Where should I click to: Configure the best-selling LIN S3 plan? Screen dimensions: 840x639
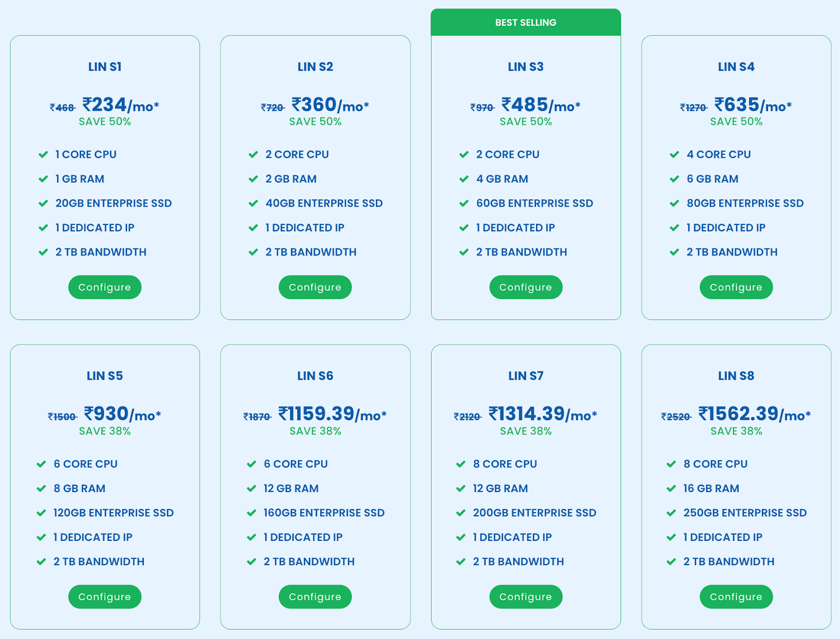pos(526,287)
